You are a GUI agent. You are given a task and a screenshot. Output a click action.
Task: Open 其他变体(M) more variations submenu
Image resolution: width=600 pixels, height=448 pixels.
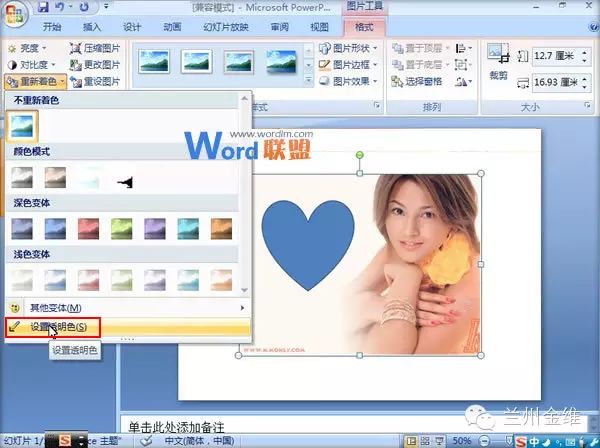128,308
